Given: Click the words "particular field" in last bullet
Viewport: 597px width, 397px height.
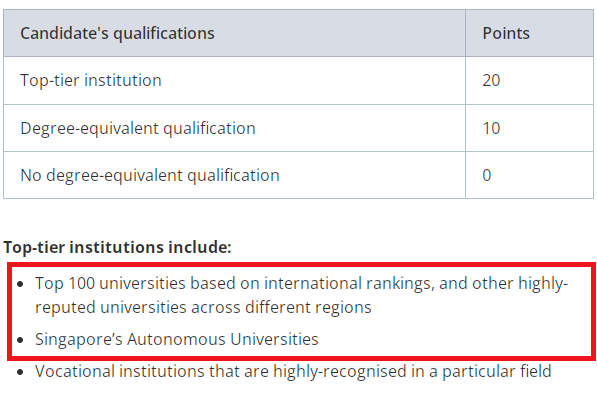Looking at the screenshot, I should 496,372.
